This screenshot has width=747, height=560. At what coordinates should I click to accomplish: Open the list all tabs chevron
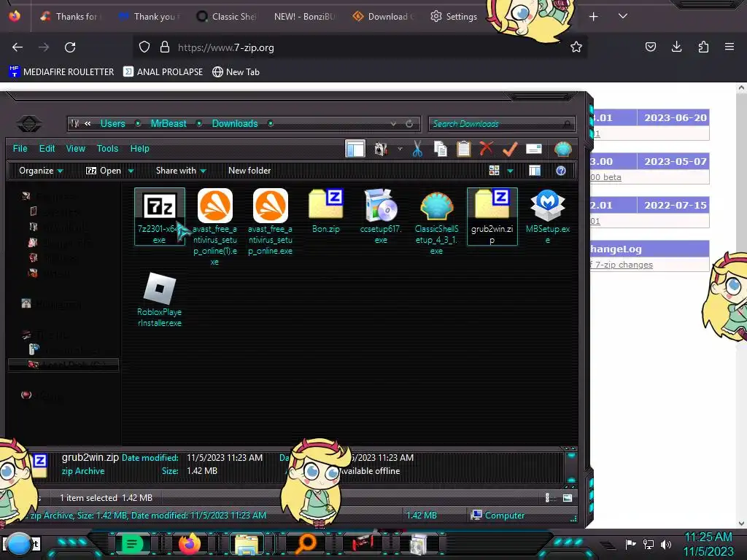tap(623, 16)
